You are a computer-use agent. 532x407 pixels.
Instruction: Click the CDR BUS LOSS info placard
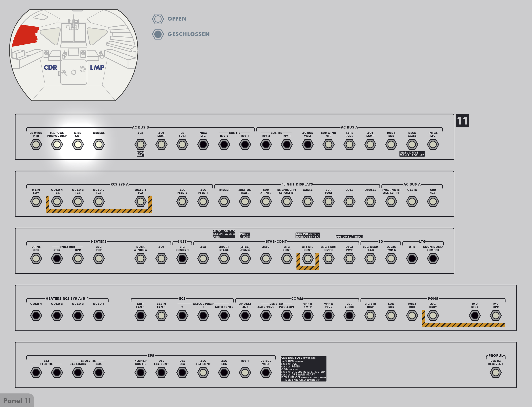(303, 369)
